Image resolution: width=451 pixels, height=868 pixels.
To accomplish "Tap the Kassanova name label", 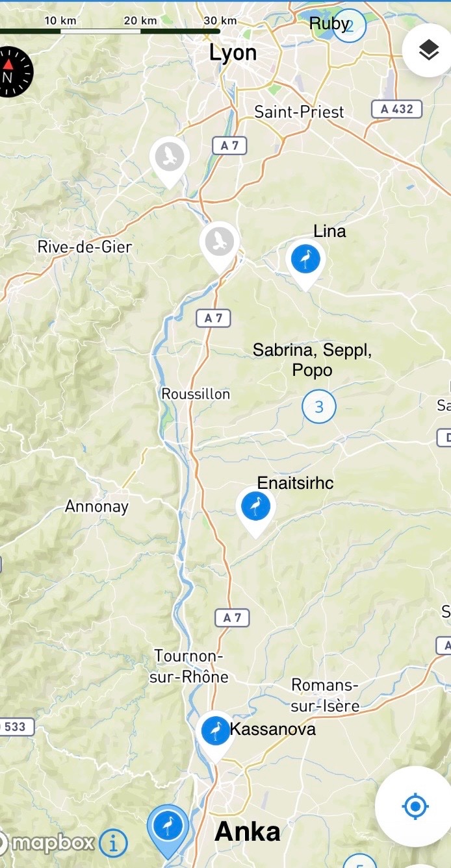I will coord(273,729).
